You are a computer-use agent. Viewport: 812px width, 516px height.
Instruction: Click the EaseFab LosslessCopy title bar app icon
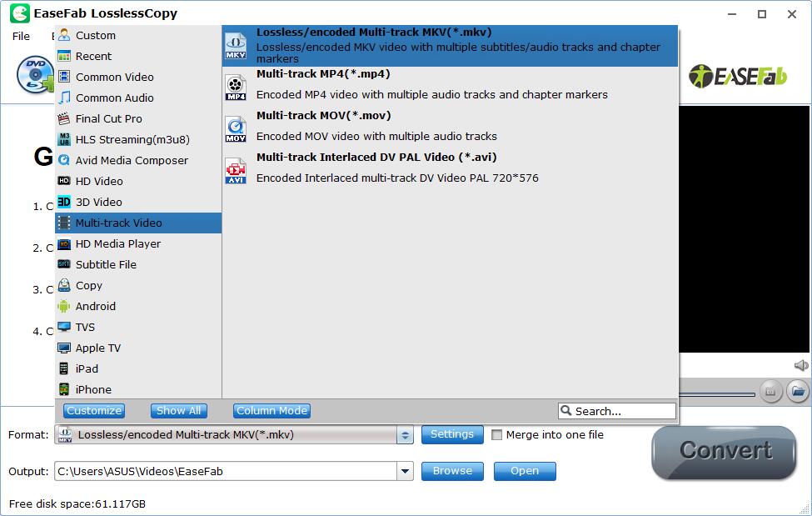(x=20, y=13)
